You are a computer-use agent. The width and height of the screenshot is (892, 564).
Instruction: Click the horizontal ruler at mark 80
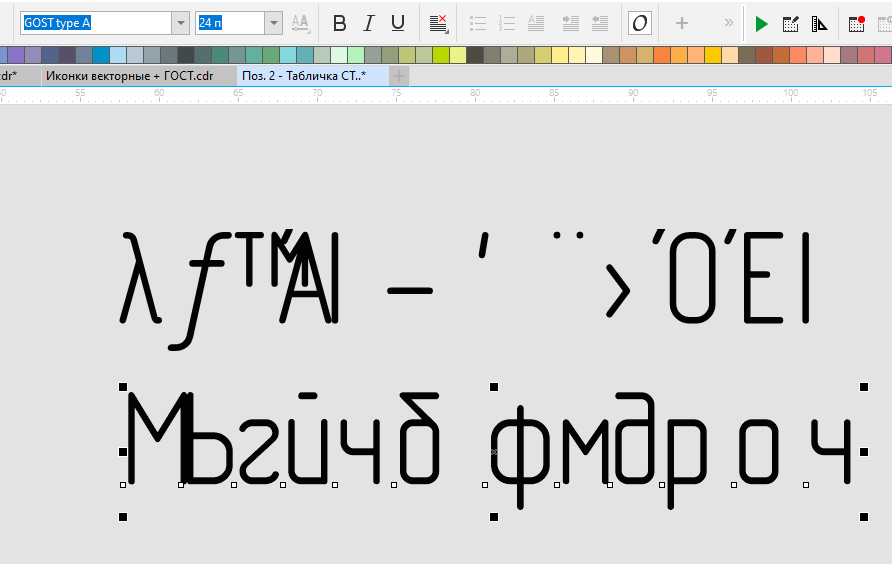click(475, 95)
